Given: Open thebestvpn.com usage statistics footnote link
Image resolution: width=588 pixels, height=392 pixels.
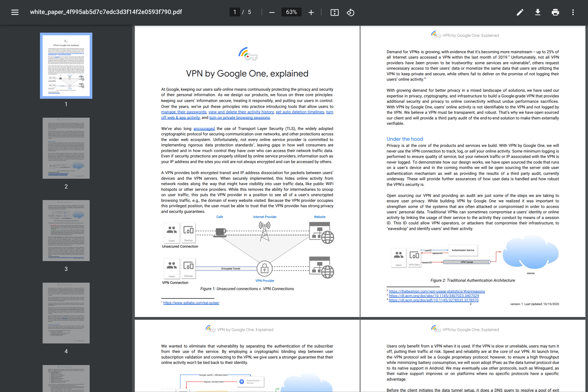Looking at the screenshot, I should pyautogui.click(x=436, y=291).
